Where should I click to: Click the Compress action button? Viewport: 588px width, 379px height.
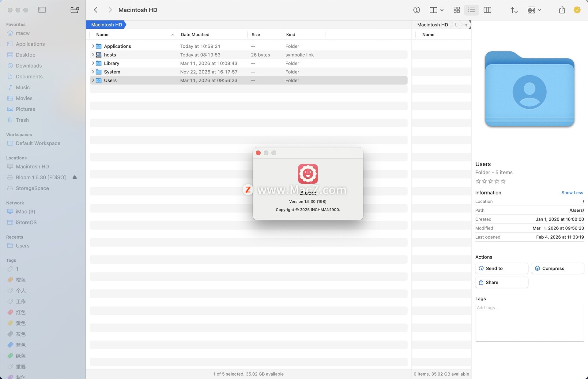tap(557, 268)
